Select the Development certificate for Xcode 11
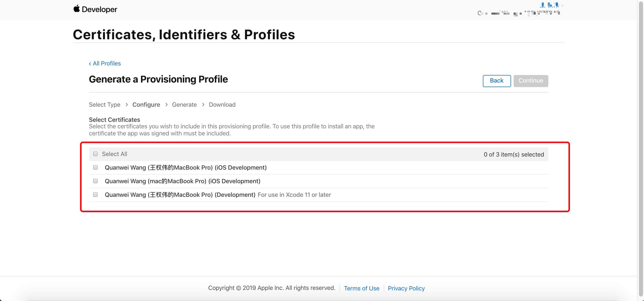This screenshot has height=301, width=644. pyautogui.click(x=95, y=195)
